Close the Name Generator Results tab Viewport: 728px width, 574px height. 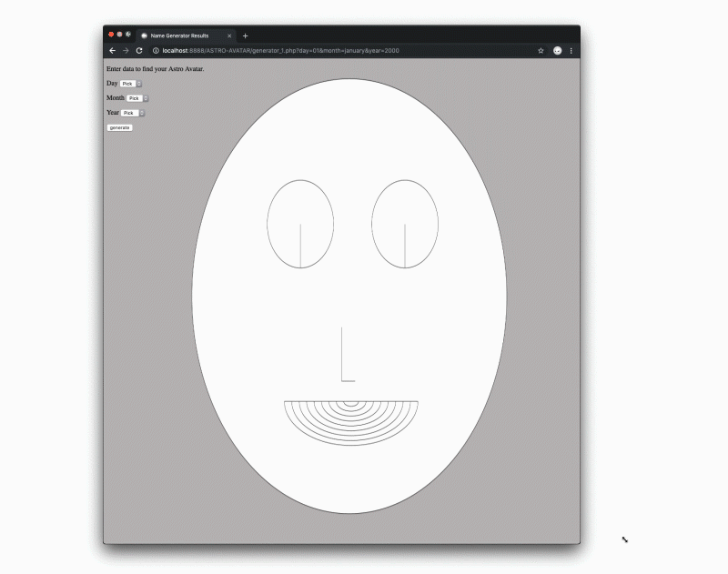(x=229, y=35)
